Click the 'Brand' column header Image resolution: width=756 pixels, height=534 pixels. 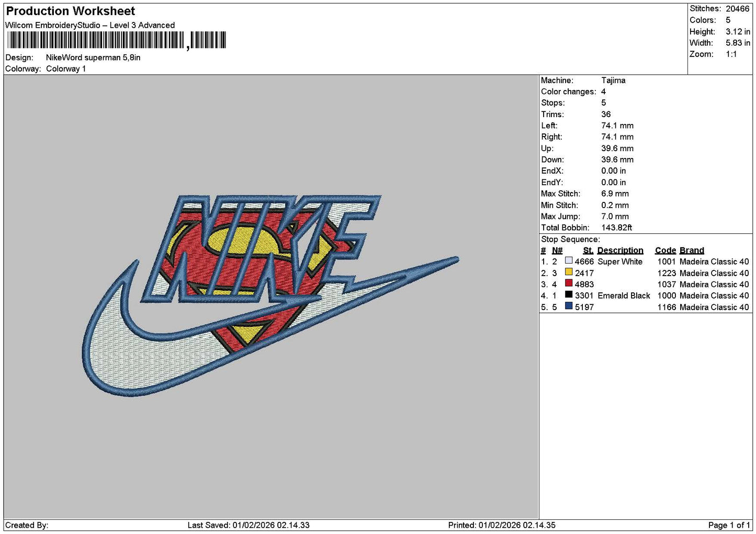(692, 251)
